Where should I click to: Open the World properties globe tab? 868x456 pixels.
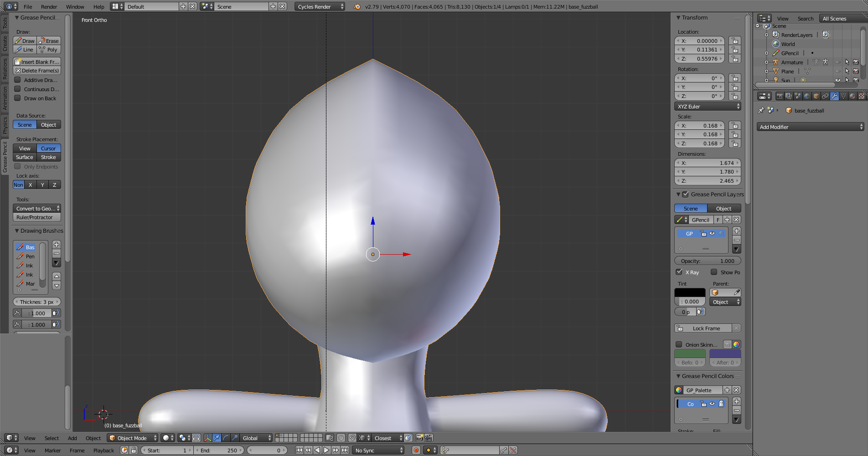click(x=807, y=96)
